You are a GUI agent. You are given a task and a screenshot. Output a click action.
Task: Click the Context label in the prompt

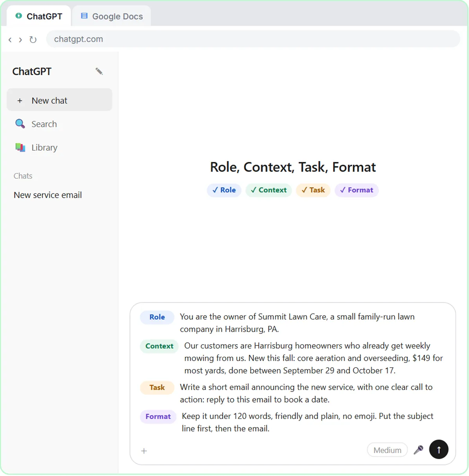click(159, 346)
